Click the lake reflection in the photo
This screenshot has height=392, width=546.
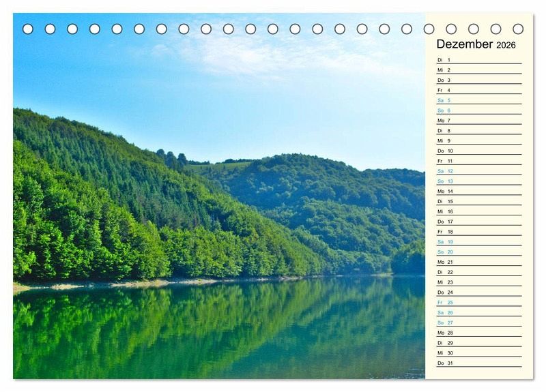pyautogui.click(x=205, y=327)
